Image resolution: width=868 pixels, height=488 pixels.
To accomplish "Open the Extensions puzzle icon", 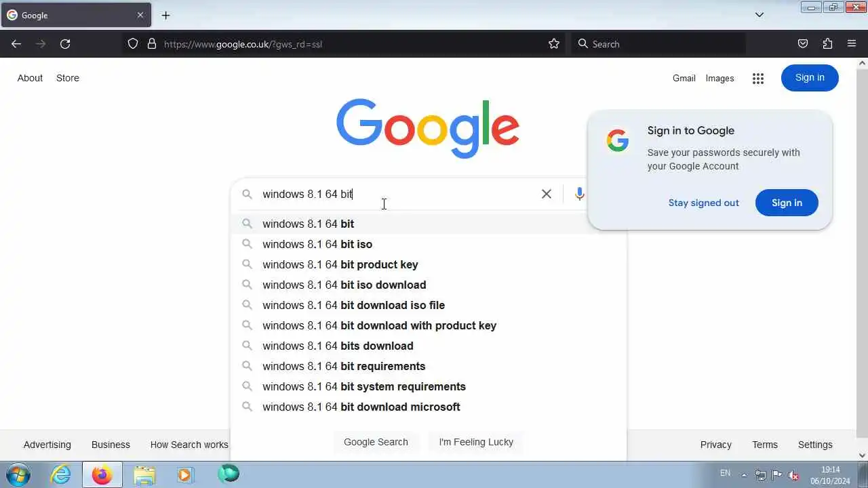I will [827, 44].
